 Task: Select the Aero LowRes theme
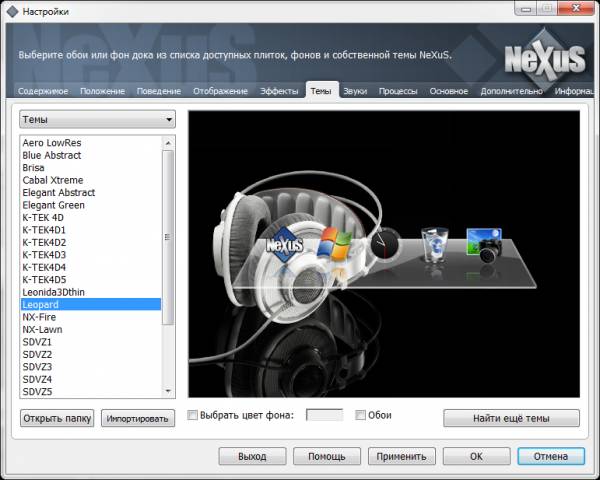(x=91, y=143)
